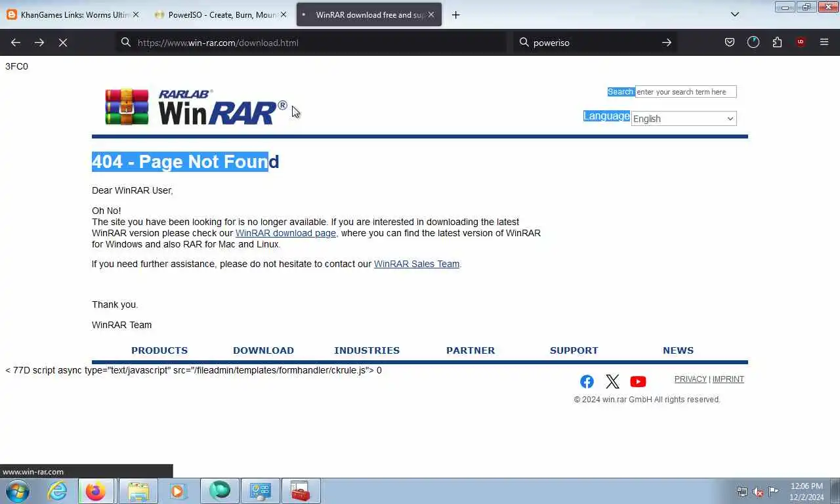Open a new browser tab

point(455,14)
